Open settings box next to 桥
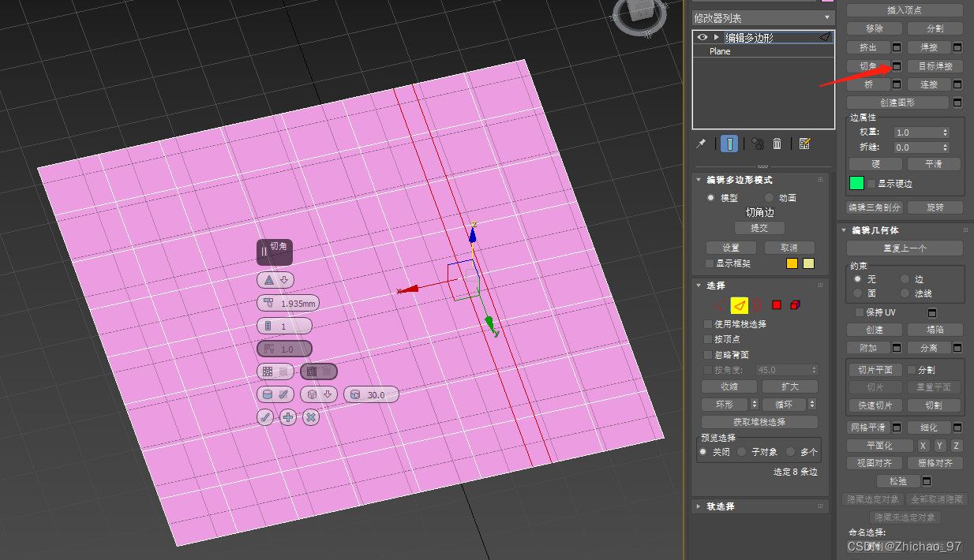Viewport: 974px width, 560px height. pyautogui.click(x=897, y=84)
